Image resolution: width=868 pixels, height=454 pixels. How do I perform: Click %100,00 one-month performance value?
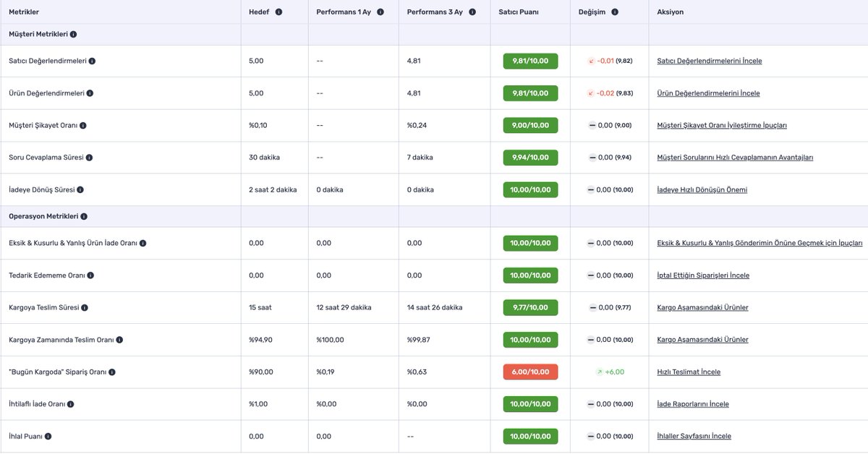[x=330, y=340]
